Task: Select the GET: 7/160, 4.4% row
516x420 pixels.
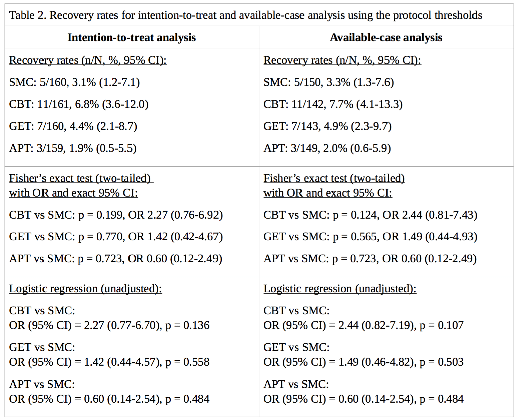Action: pyautogui.click(x=73, y=126)
